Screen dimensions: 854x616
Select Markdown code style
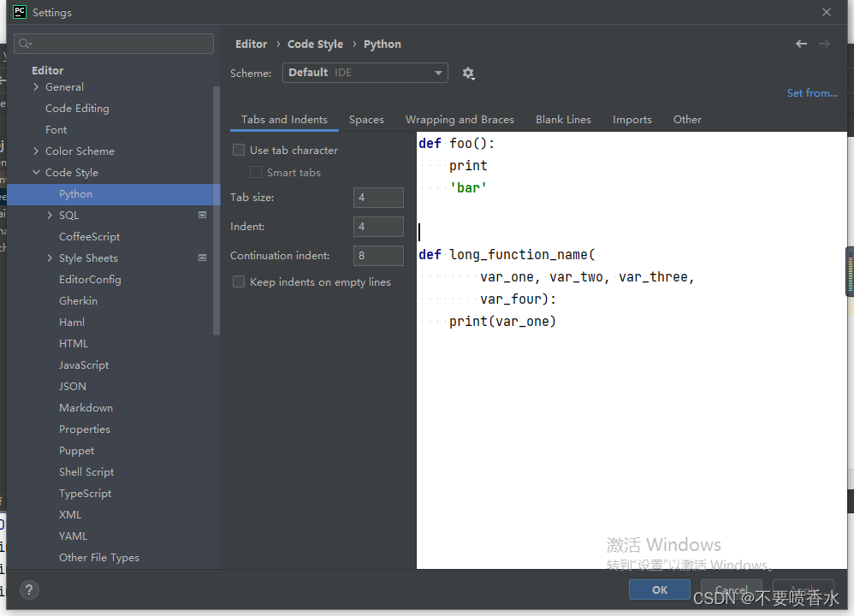(x=86, y=407)
